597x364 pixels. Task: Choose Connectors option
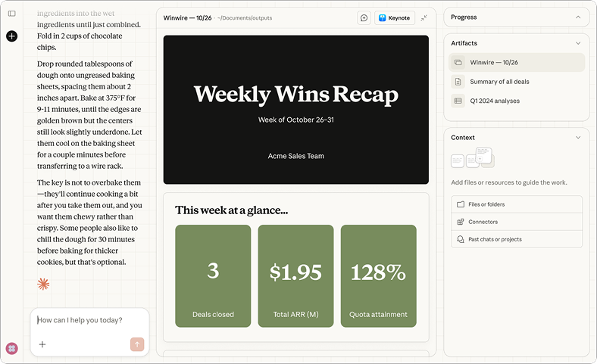click(x=517, y=222)
